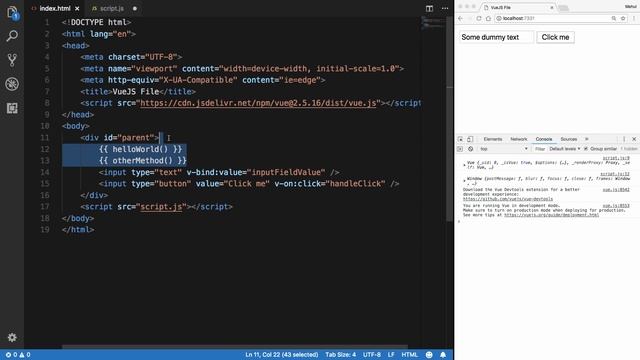Open the vuejs.org deployment guide link
640x360 pixels.
pyautogui.click(x=551, y=215)
